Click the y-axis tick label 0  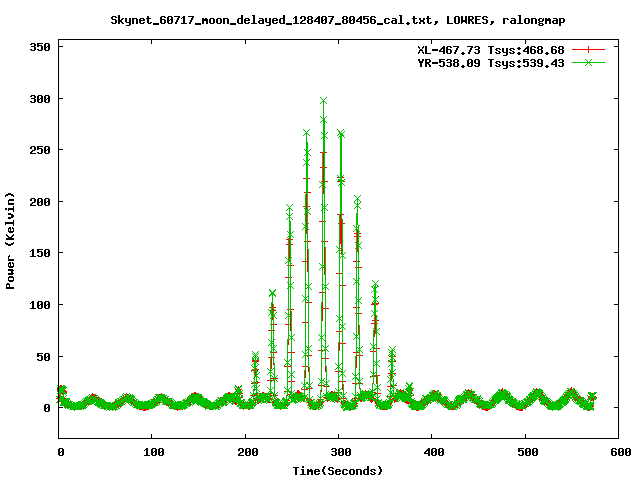pyautogui.click(x=47, y=408)
